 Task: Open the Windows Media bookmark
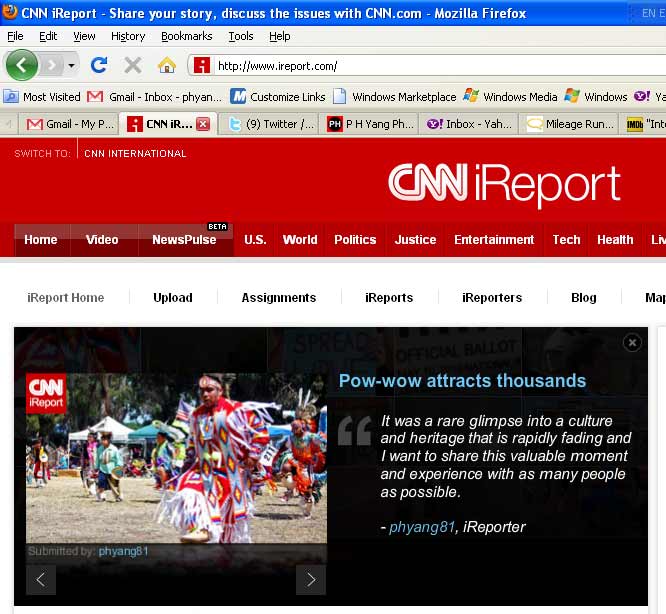[510, 97]
